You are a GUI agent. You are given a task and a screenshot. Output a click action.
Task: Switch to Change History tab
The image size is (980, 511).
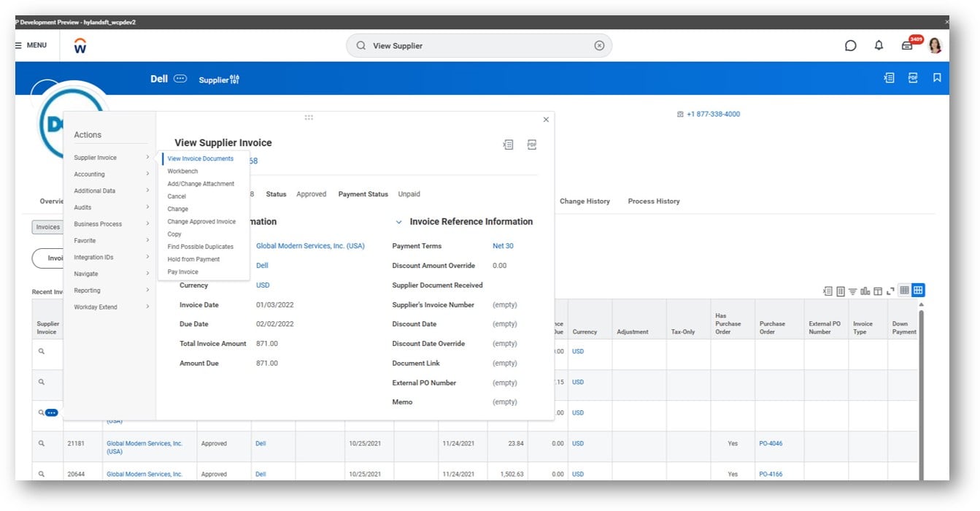tap(584, 201)
